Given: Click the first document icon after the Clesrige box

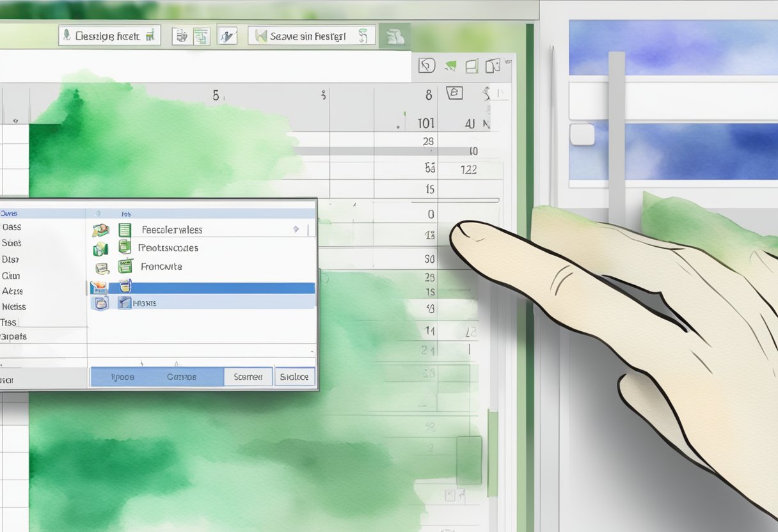Looking at the screenshot, I should (180, 36).
